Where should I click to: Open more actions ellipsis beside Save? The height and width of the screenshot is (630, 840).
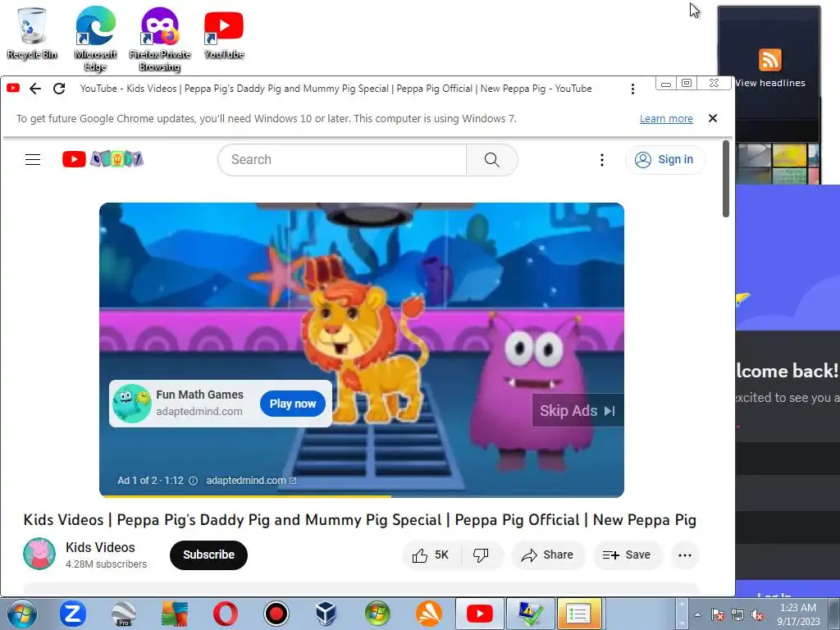click(x=685, y=555)
